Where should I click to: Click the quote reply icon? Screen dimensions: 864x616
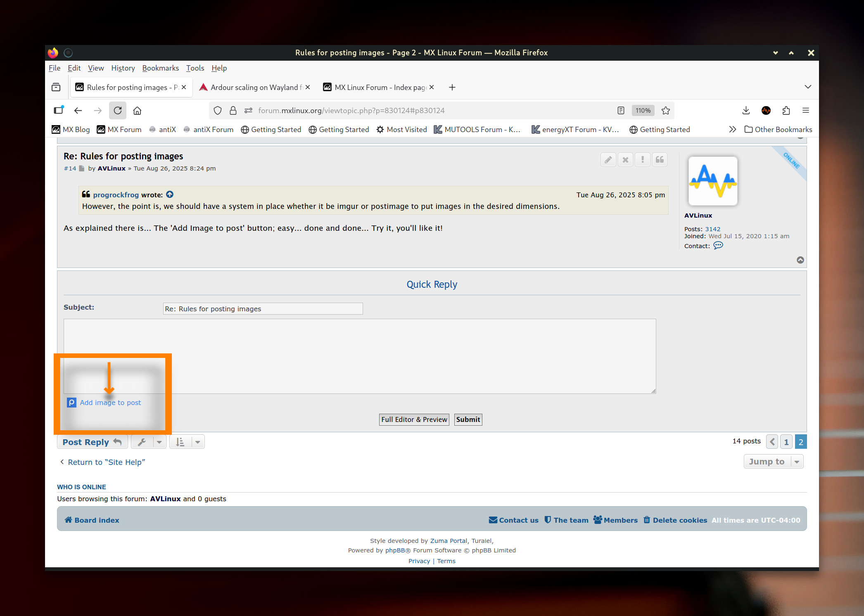pos(660,160)
